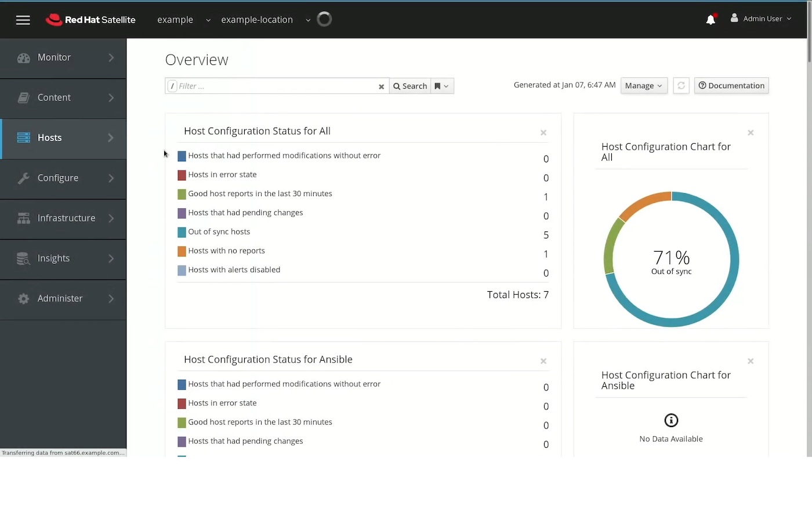Viewport: 812px width, 522px height.
Task: Open the example-location dropdown
Action: [265, 20]
